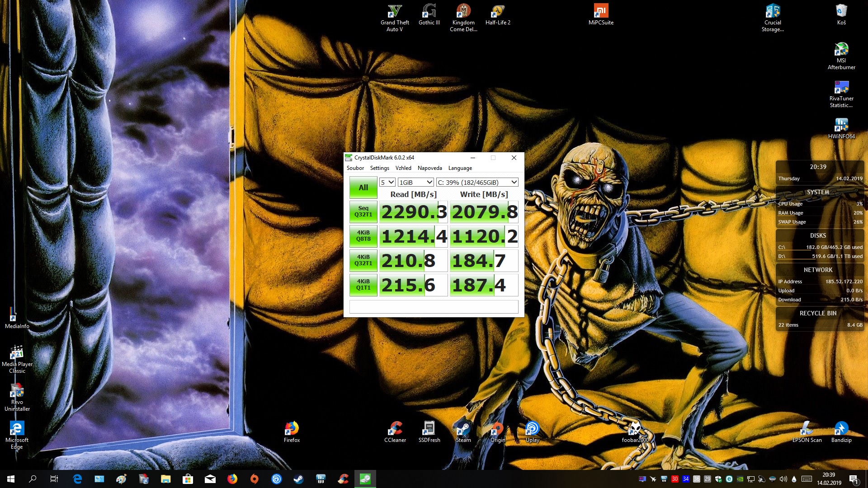This screenshot has height=488, width=868.
Task: Expand the test count dropdown showing 5
Action: [x=387, y=182]
